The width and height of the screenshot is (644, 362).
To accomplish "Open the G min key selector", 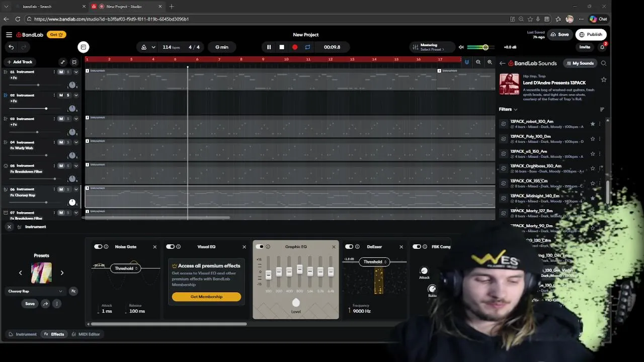I will tap(222, 47).
